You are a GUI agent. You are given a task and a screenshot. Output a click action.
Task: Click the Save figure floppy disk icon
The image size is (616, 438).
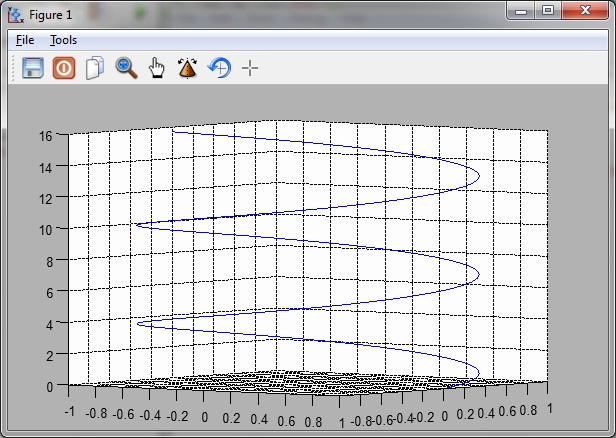click(32, 69)
